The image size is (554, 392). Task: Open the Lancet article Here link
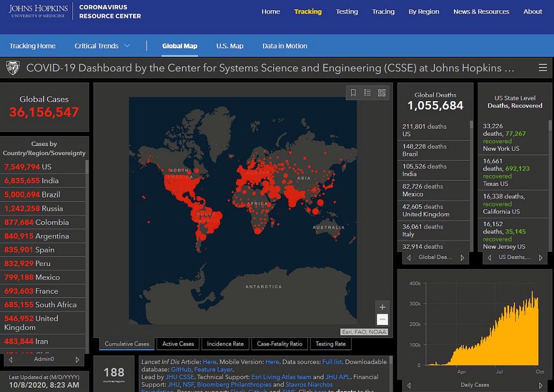tap(209, 362)
